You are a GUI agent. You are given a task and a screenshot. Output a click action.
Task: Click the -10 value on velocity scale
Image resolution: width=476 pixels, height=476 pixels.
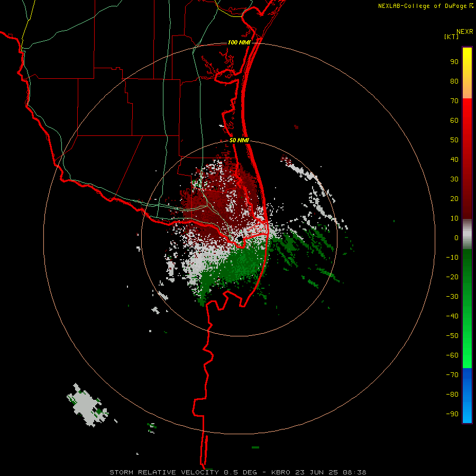[452, 258]
